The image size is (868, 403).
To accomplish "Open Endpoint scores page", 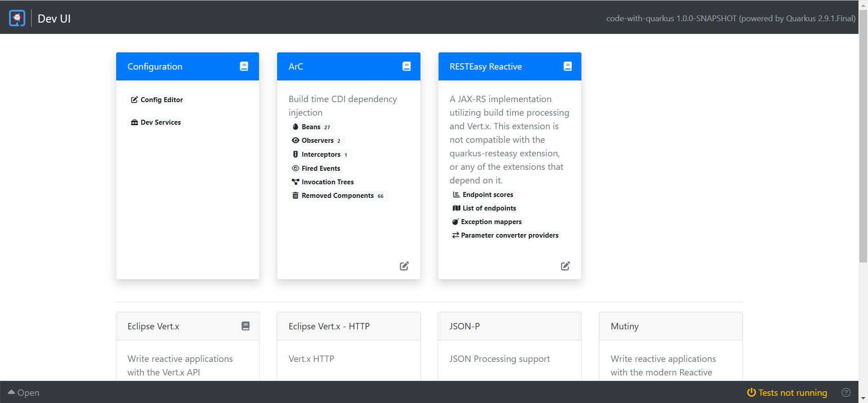I will pos(483,195).
